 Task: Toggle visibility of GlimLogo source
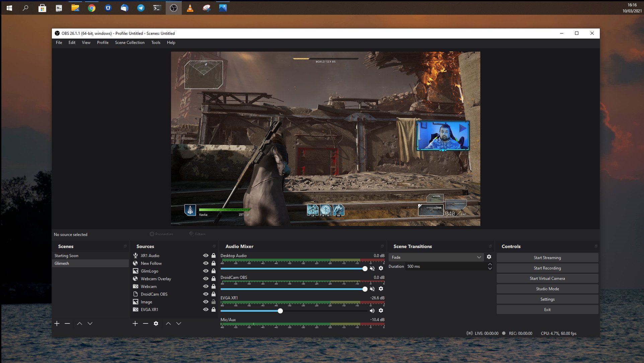(206, 271)
